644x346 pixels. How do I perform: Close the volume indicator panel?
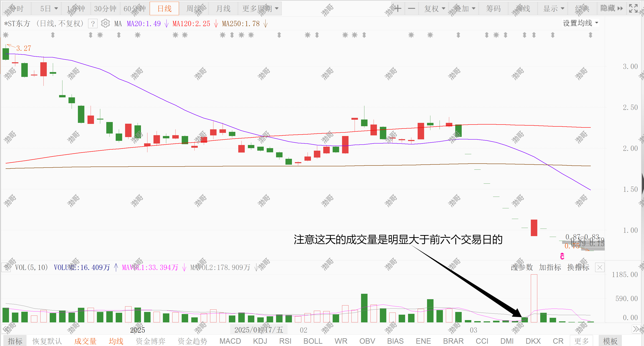pos(600,267)
